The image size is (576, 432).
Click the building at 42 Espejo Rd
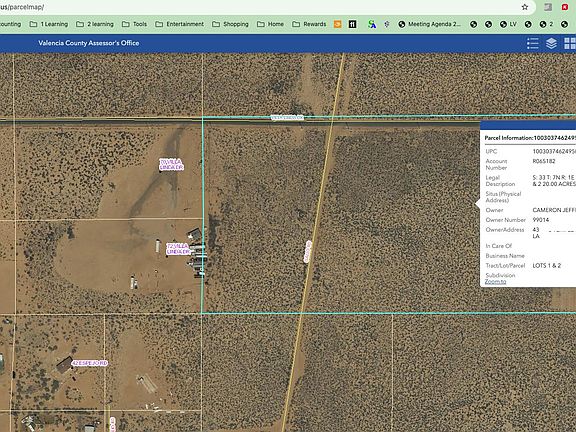click(65, 364)
